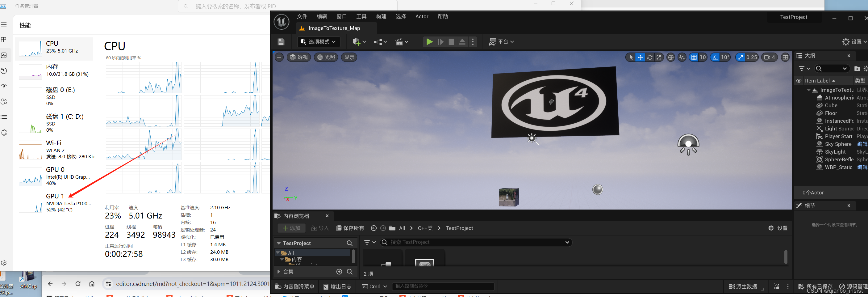
Task: Choose the select objects cursor tool
Action: (x=631, y=57)
